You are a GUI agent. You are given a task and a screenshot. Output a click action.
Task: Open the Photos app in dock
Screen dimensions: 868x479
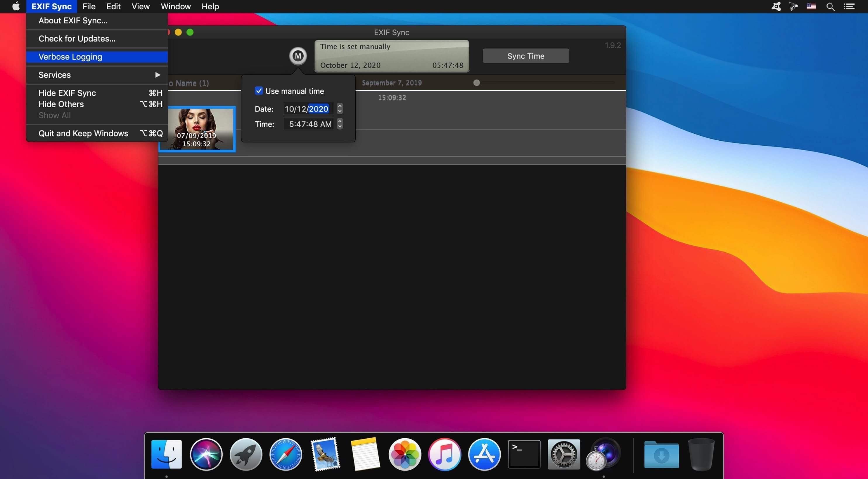pyautogui.click(x=405, y=454)
